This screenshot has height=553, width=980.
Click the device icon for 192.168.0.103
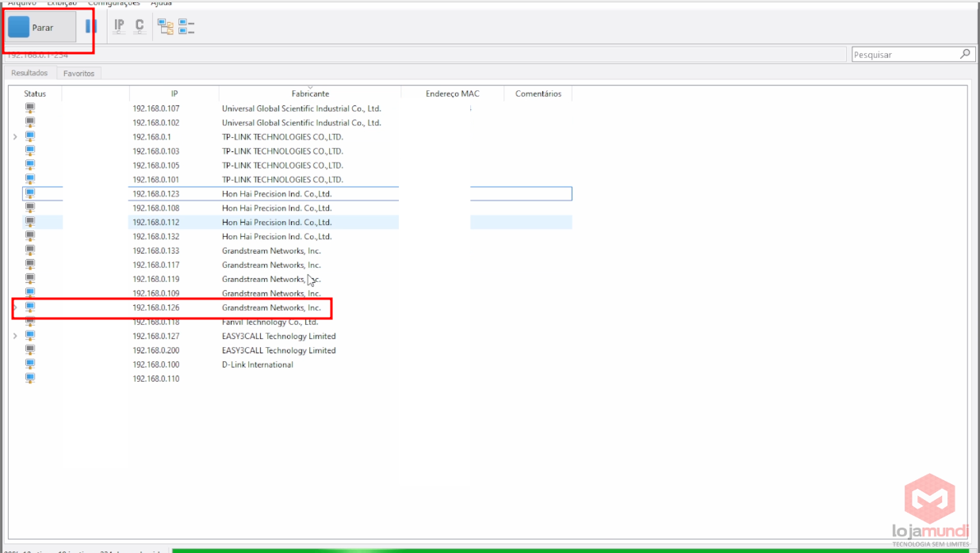click(x=30, y=151)
